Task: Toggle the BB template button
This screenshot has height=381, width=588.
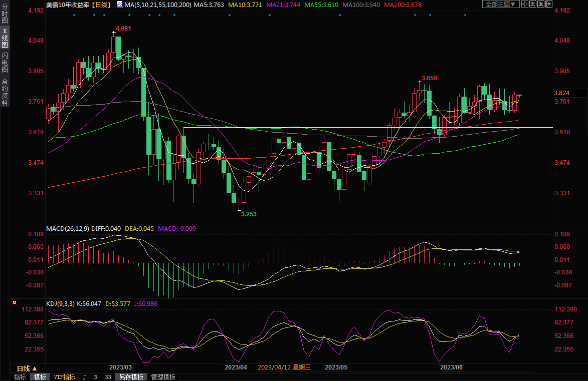Action: click(x=108, y=377)
